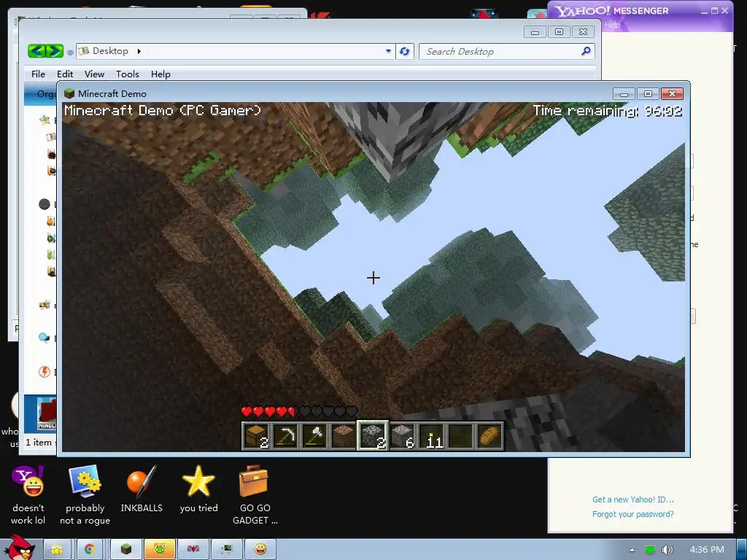This screenshot has height=560, width=747.
Task: Click 'Minecraft Demo (PC Gamer)' overlay text
Action: (x=163, y=111)
